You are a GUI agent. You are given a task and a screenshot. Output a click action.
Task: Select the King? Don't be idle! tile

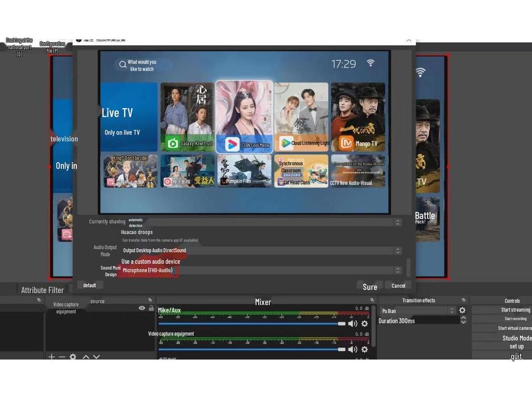tap(130, 171)
